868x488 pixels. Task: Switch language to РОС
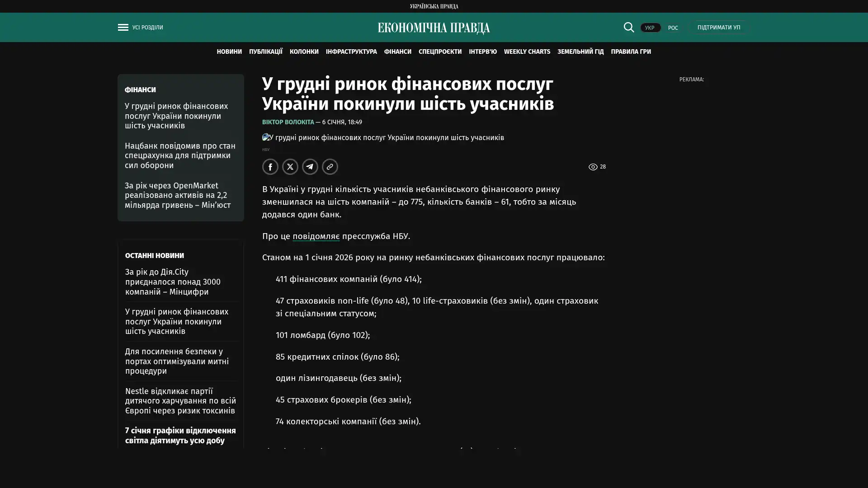click(x=673, y=28)
